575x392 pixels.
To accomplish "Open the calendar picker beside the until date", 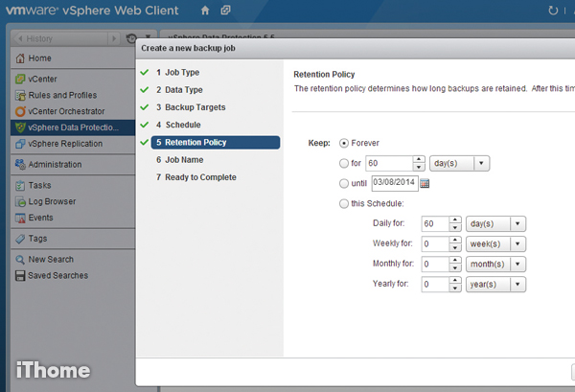I will [x=425, y=183].
